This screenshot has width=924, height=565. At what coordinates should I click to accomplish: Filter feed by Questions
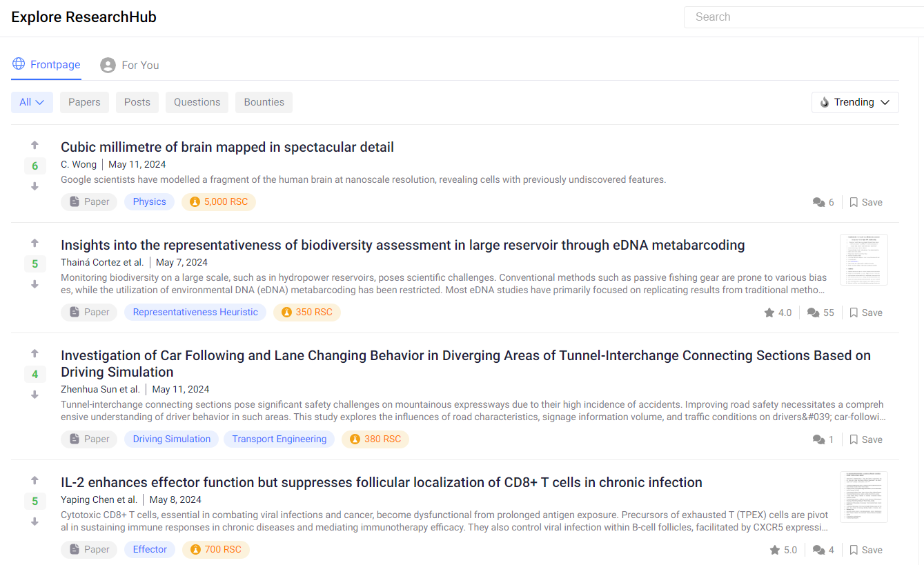click(197, 102)
